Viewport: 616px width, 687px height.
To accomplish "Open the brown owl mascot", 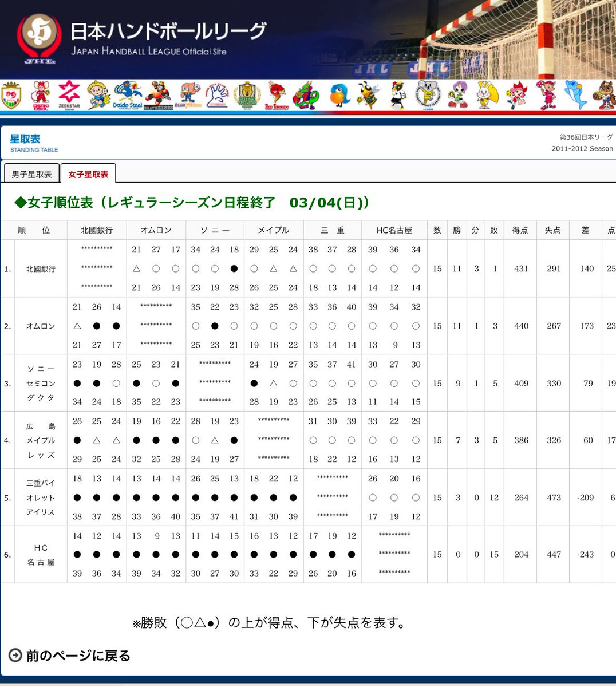I will point(605,95).
